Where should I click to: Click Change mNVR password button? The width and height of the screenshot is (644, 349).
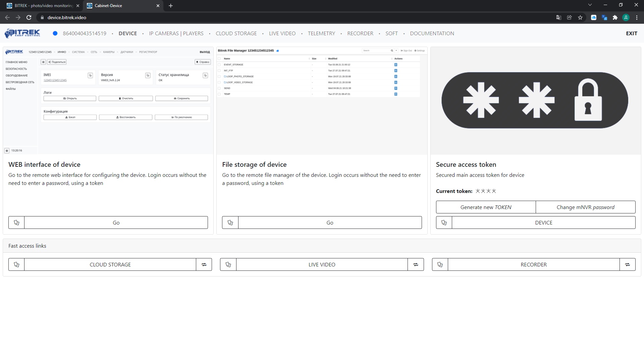(585, 207)
